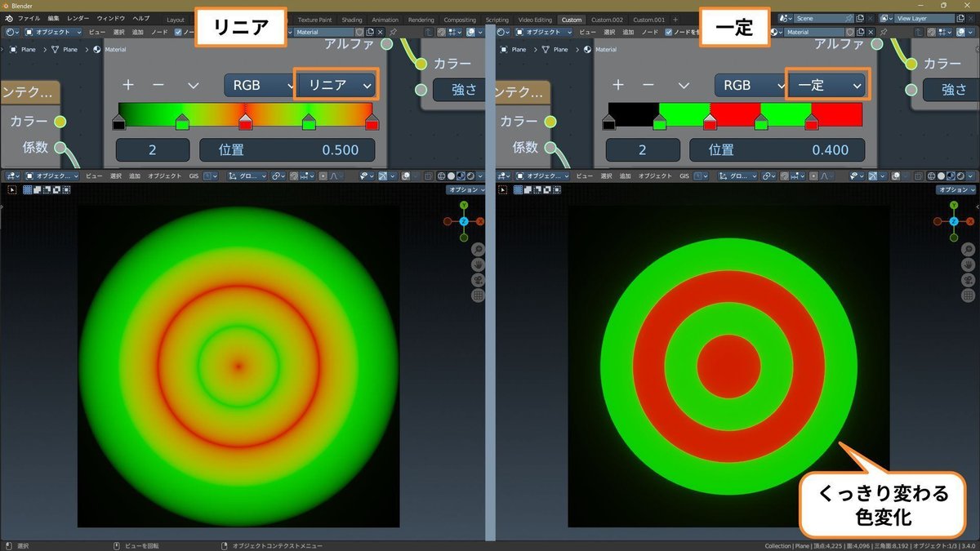Select middle red color stop in left ramp
Image resolution: width=980 pixels, height=551 pixels.
click(245, 122)
